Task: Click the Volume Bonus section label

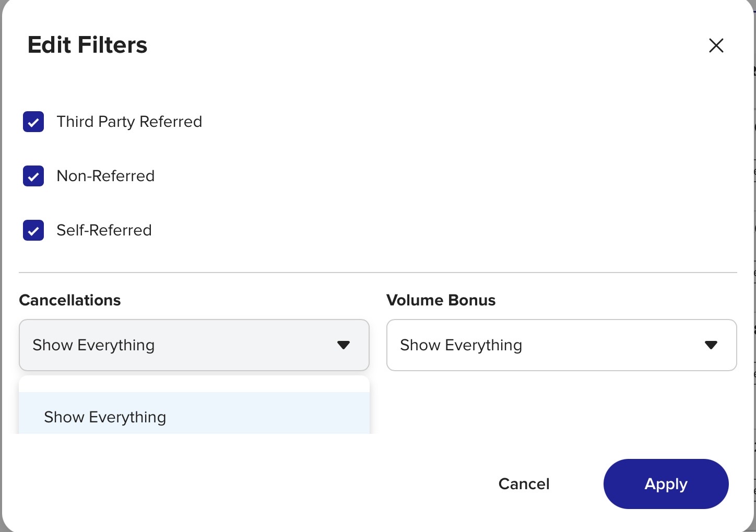Action: (x=441, y=300)
